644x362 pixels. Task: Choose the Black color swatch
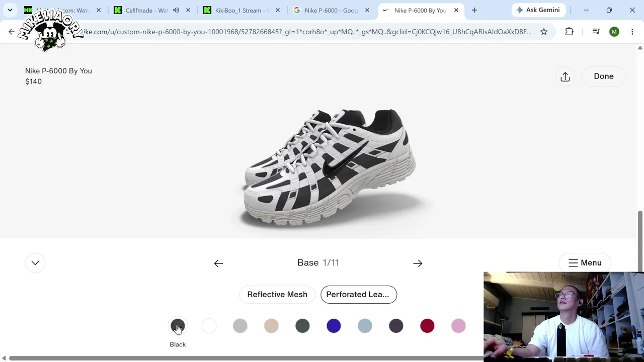[178, 326]
